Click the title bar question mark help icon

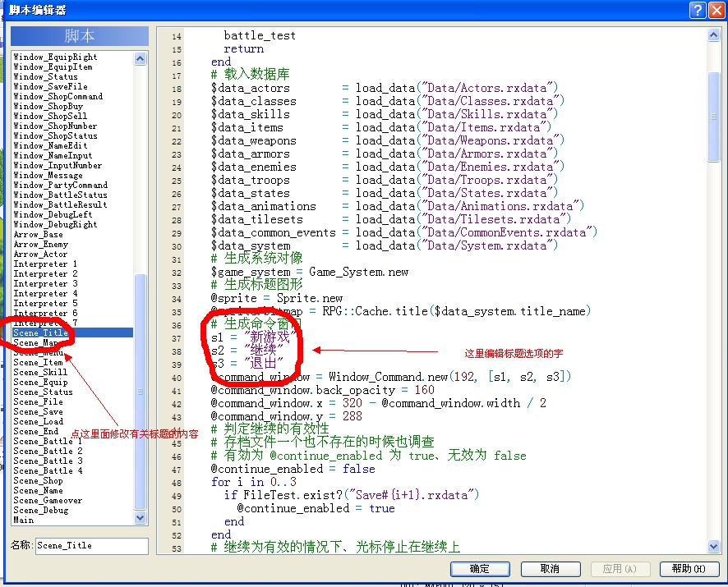pos(698,10)
